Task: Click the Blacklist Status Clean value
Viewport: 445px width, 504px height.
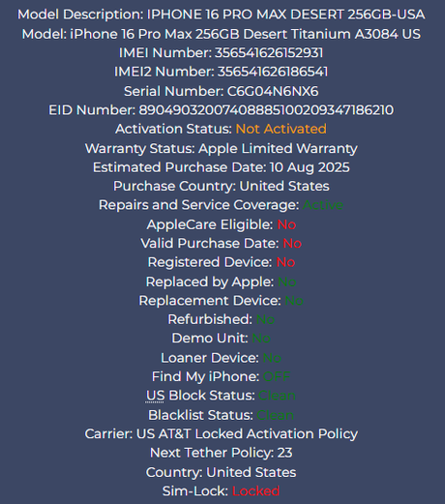Action: coord(275,415)
